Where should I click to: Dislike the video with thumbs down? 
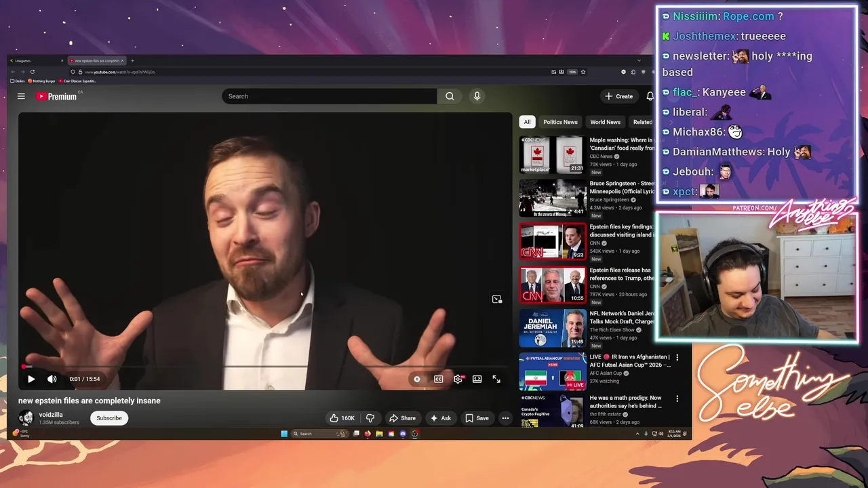370,418
